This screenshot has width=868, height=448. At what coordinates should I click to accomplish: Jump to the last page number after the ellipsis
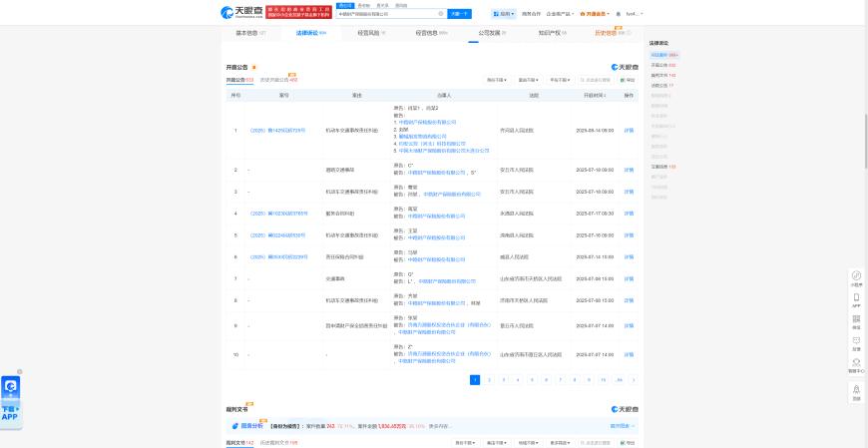tap(619, 380)
